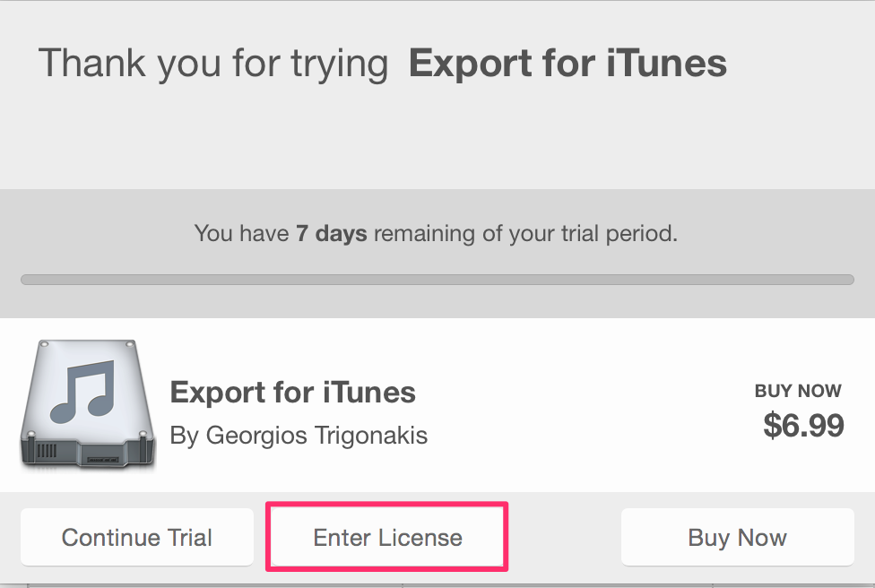Click the You have text in trial banner
Screen dimensions: 875x588
pos(242,233)
